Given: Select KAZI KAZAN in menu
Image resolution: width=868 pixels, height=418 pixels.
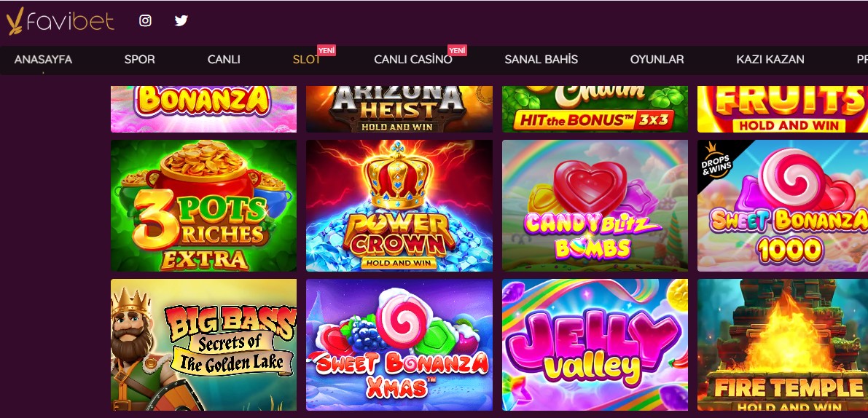Looking at the screenshot, I should [770, 60].
